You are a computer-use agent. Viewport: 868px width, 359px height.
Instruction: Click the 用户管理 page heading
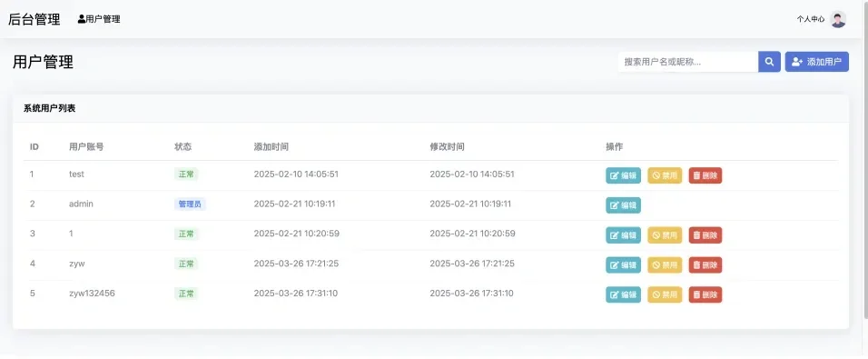point(44,62)
